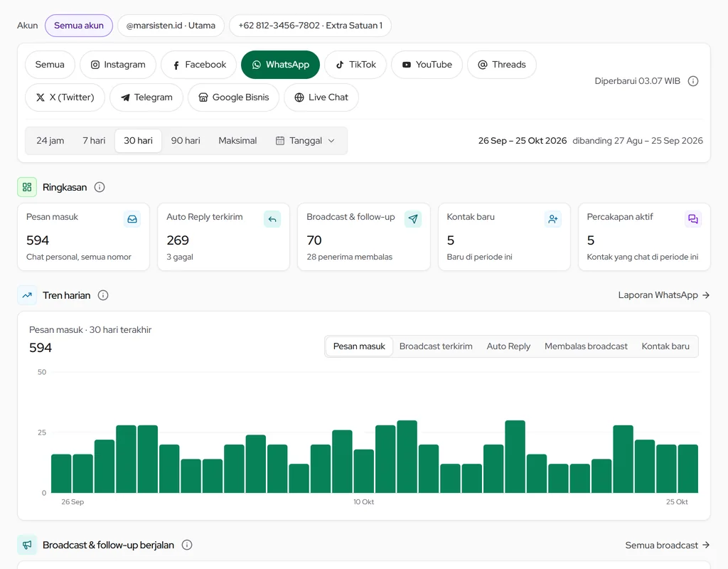Switch chart to Auto Reply

point(508,346)
